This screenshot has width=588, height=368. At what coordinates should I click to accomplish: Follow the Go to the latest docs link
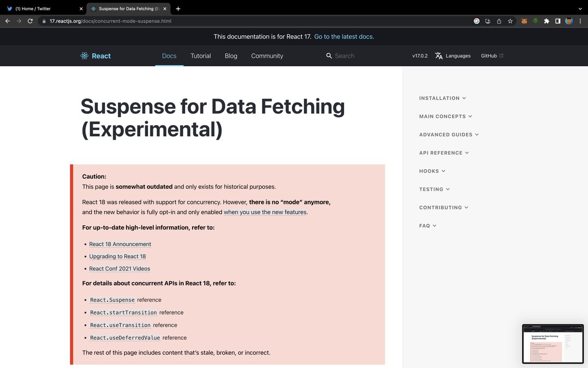pyautogui.click(x=344, y=37)
